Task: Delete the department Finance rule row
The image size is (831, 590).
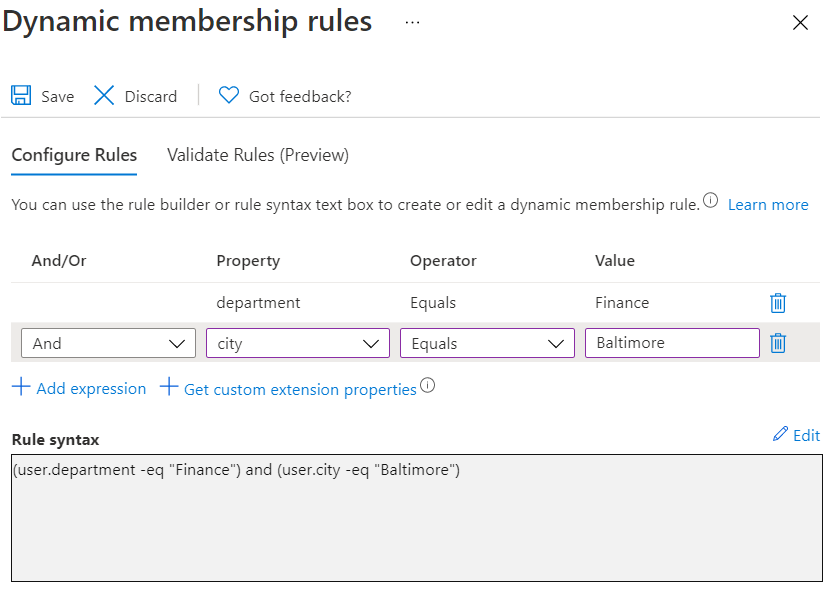Action: pyautogui.click(x=777, y=303)
